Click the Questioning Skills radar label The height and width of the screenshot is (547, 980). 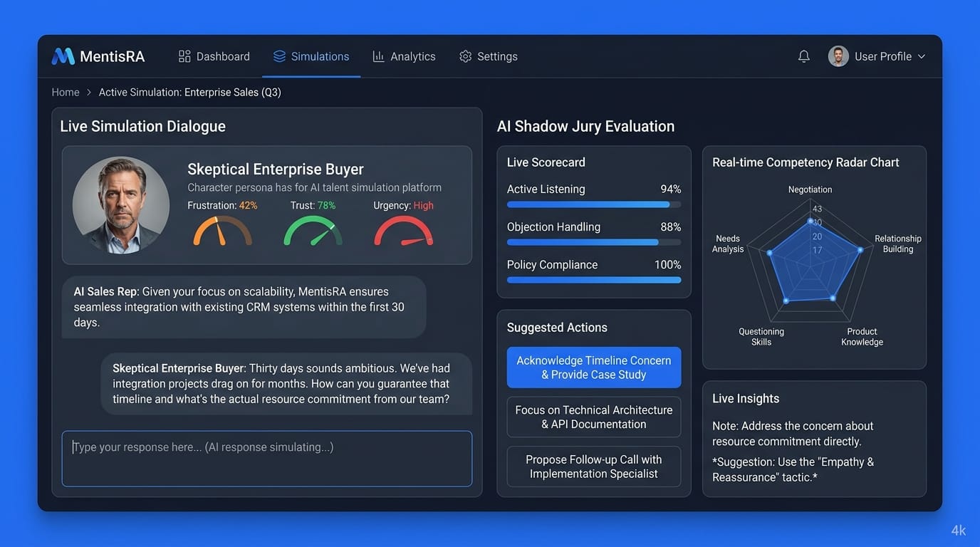[761, 337]
